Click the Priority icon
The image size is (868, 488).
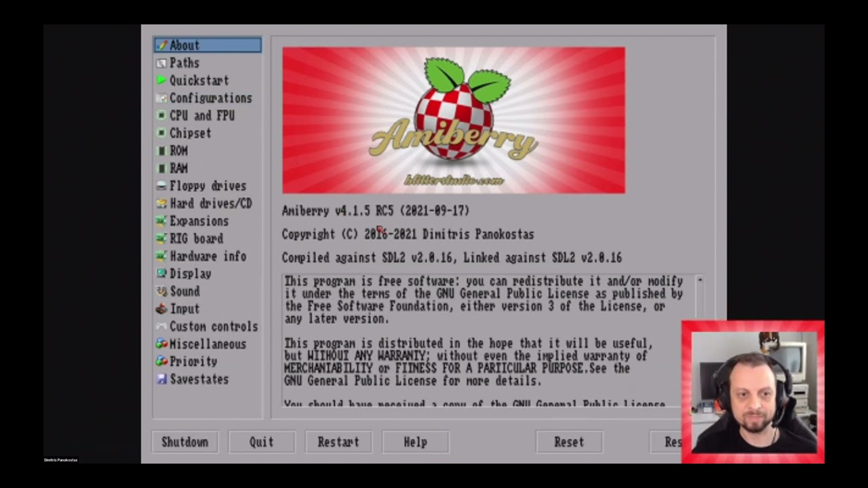coord(161,362)
